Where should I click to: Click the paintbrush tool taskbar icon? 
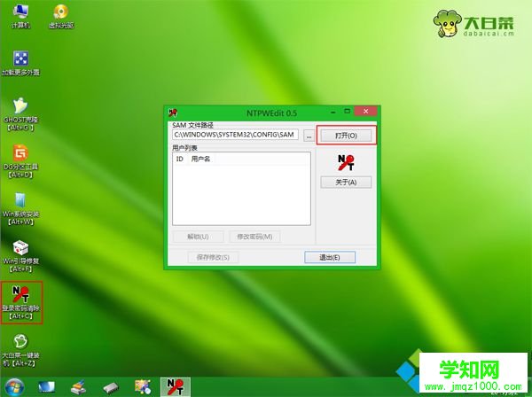tap(79, 387)
